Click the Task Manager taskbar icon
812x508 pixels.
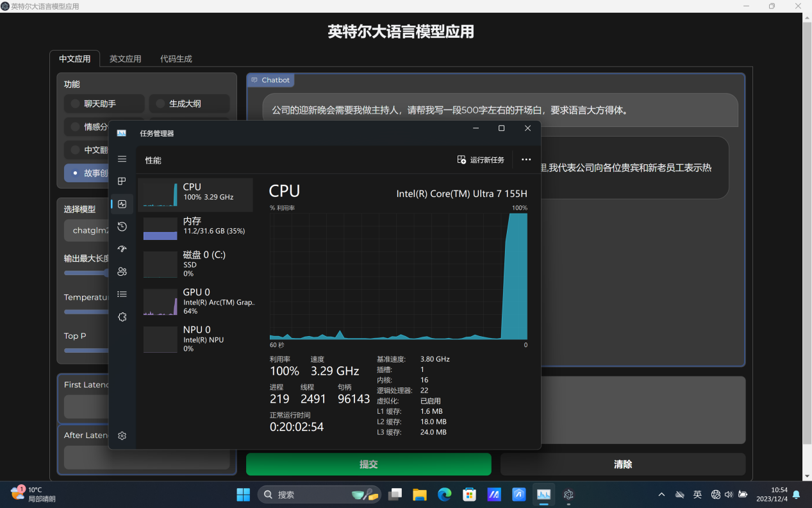click(x=543, y=495)
